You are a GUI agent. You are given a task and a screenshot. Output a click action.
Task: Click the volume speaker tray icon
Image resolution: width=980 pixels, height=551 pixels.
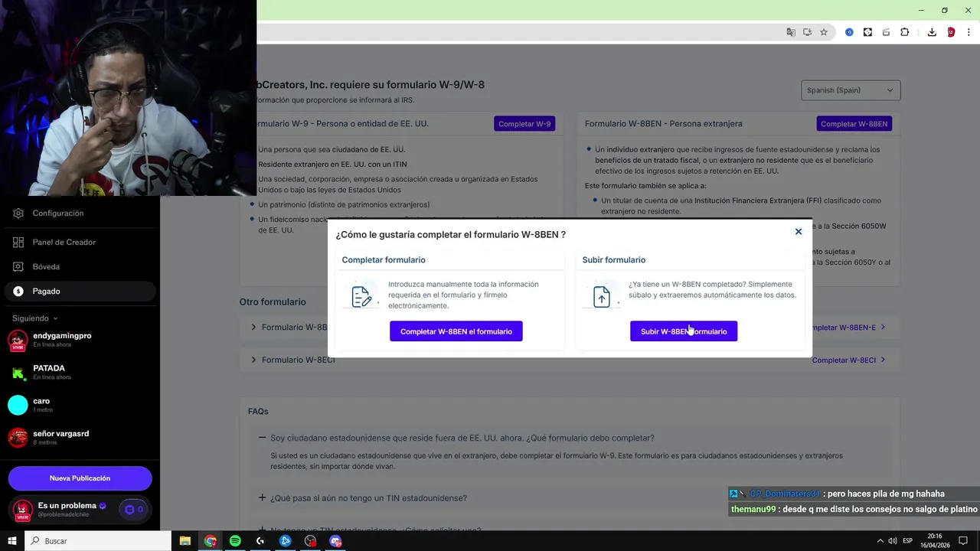(893, 541)
